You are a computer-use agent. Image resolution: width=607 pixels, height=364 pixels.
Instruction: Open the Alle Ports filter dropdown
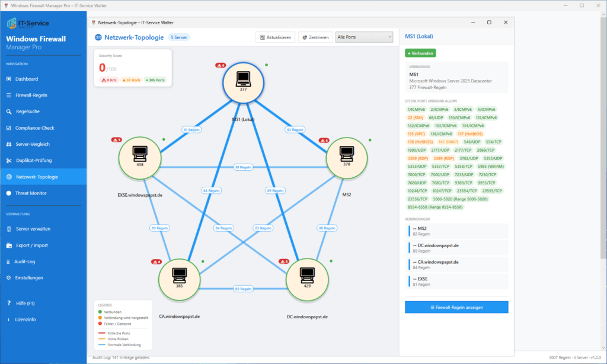pyautogui.click(x=364, y=36)
